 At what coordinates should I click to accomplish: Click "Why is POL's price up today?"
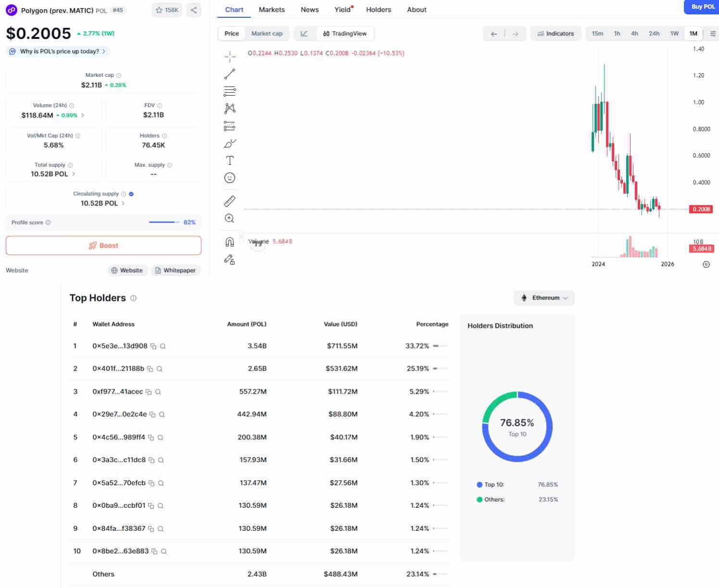pyautogui.click(x=58, y=51)
